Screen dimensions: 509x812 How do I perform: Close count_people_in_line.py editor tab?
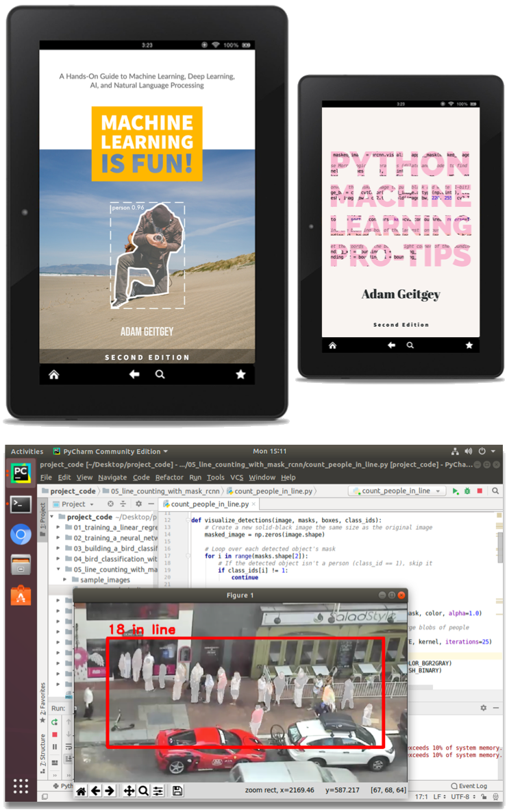coord(253,504)
